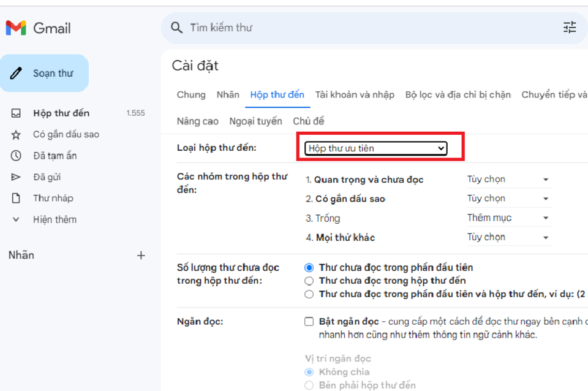Open Hộp thư đến in sidebar
This screenshot has width=588, height=391.
(61, 113)
